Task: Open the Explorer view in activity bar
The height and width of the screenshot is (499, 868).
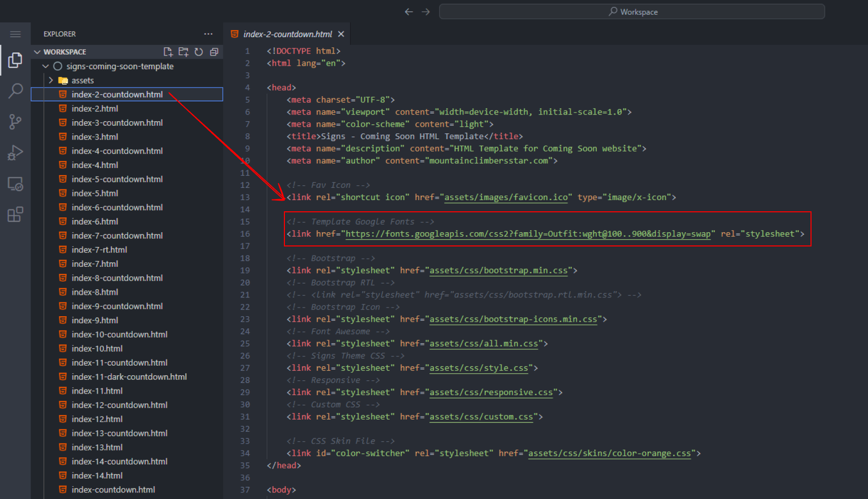Action: (15, 60)
